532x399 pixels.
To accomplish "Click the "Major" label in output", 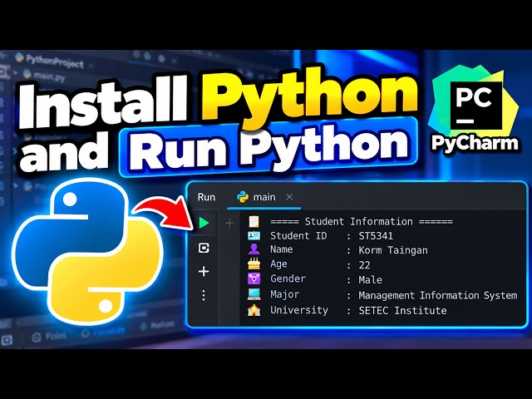I will click(x=284, y=294).
